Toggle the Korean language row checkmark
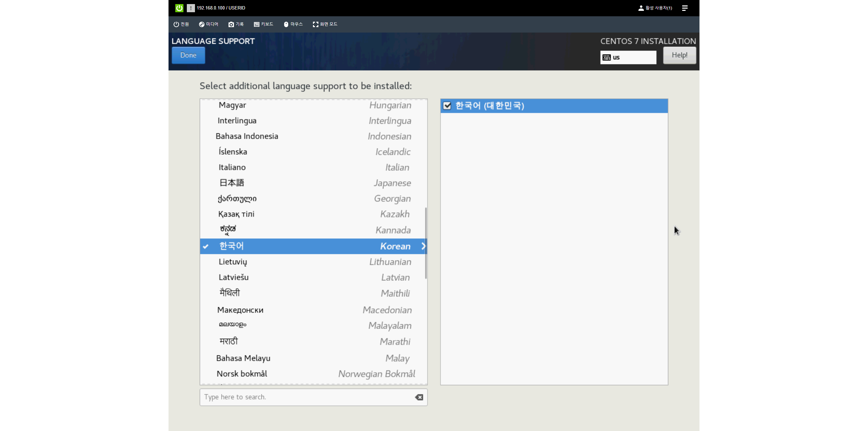 click(205, 247)
